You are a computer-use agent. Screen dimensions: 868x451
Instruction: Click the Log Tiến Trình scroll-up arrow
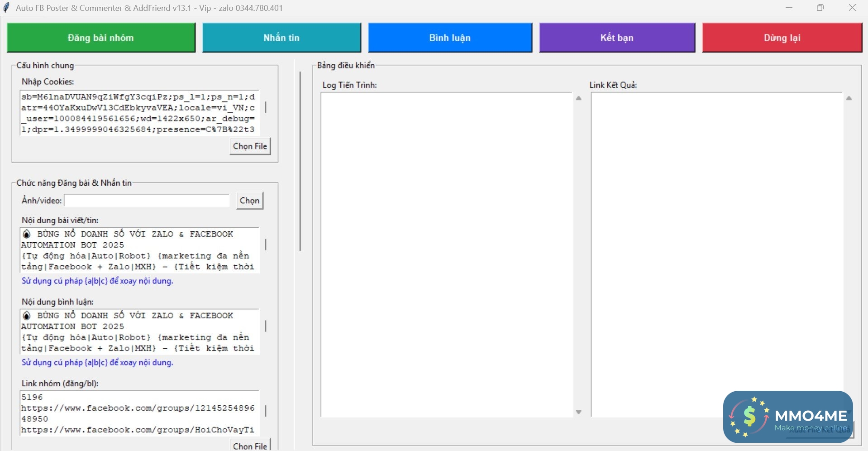click(578, 98)
